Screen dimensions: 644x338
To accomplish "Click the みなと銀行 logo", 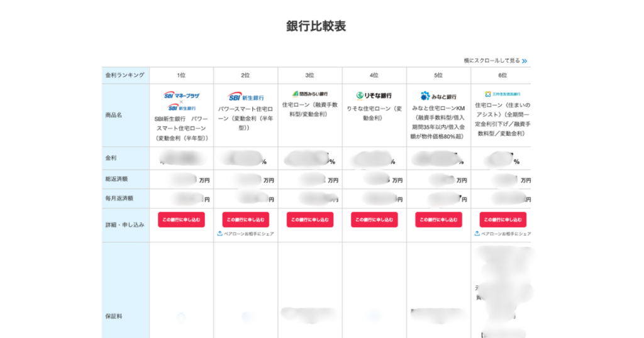I will pos(438,96).
